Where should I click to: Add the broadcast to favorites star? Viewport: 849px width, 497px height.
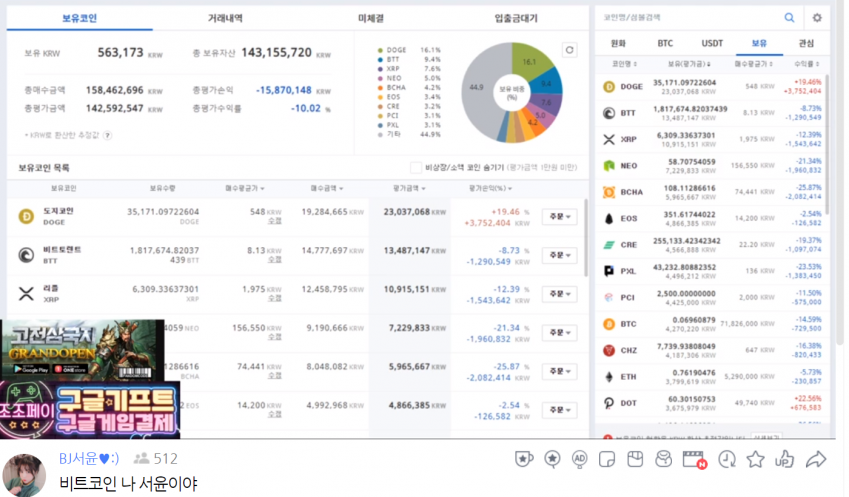point(755,460)
